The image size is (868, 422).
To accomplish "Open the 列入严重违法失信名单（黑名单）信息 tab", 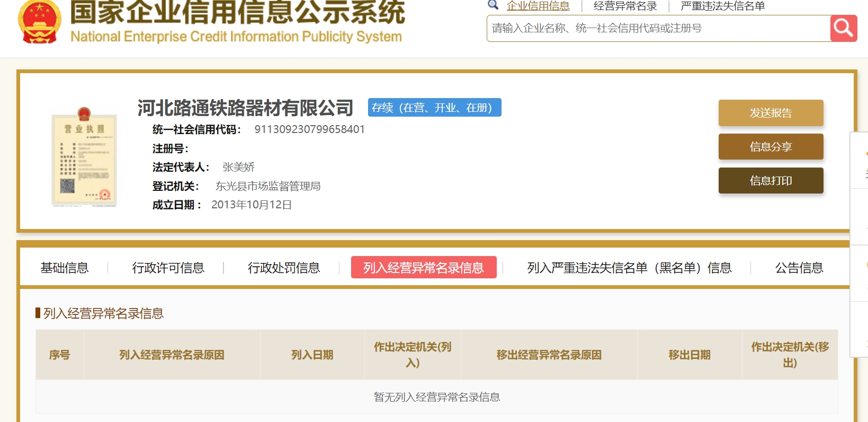I will tap(629, 268).
